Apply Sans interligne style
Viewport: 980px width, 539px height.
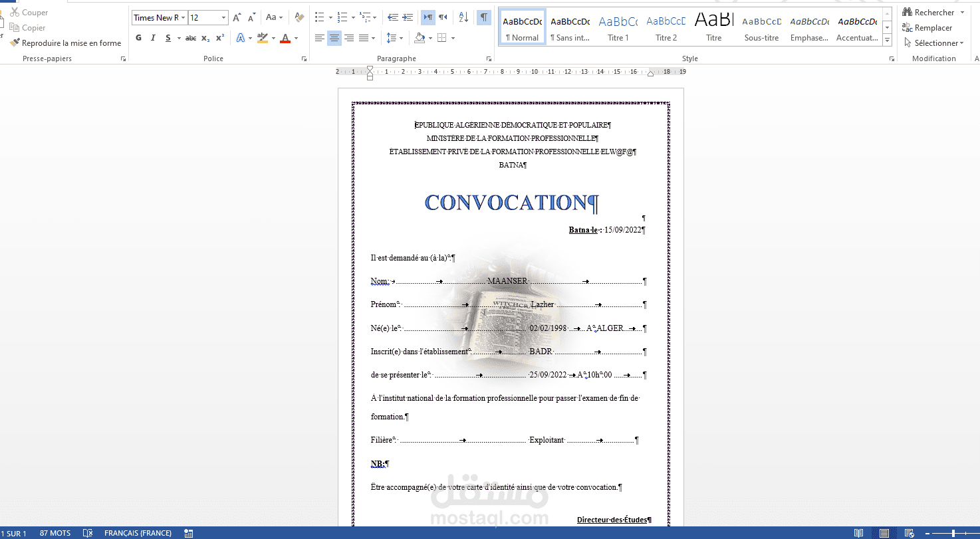tap(570, 27)
